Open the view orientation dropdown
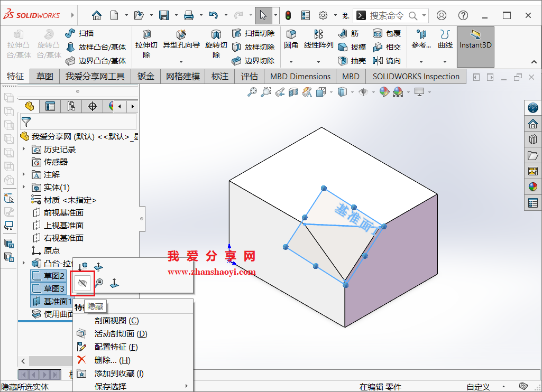542x392 pixels. (330, 91)
